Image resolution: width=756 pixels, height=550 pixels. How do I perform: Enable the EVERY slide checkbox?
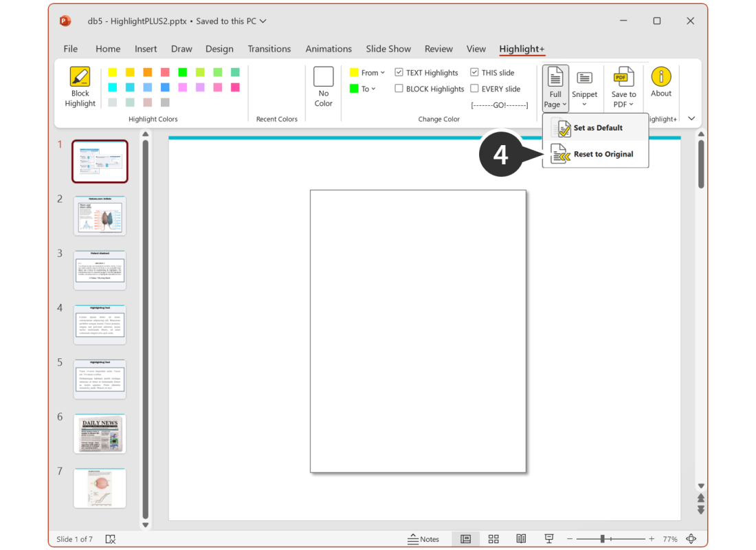[475, 89]
